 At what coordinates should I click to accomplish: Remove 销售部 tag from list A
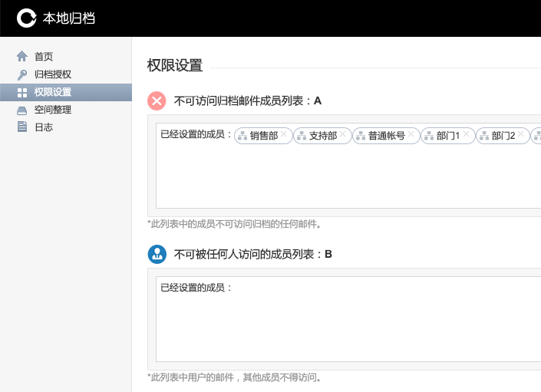284,133
